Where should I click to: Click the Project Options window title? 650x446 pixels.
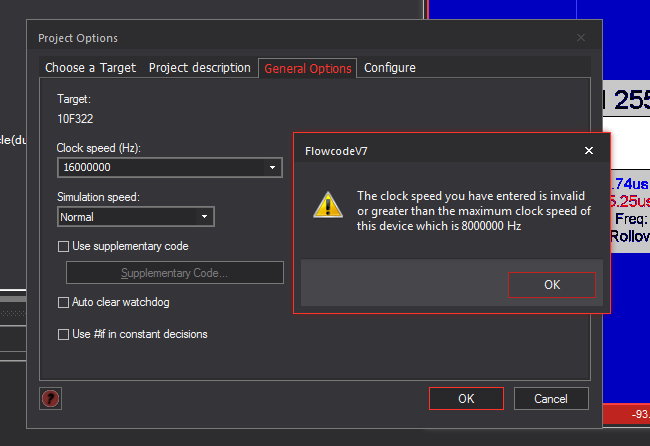click(x=78, y=38)
